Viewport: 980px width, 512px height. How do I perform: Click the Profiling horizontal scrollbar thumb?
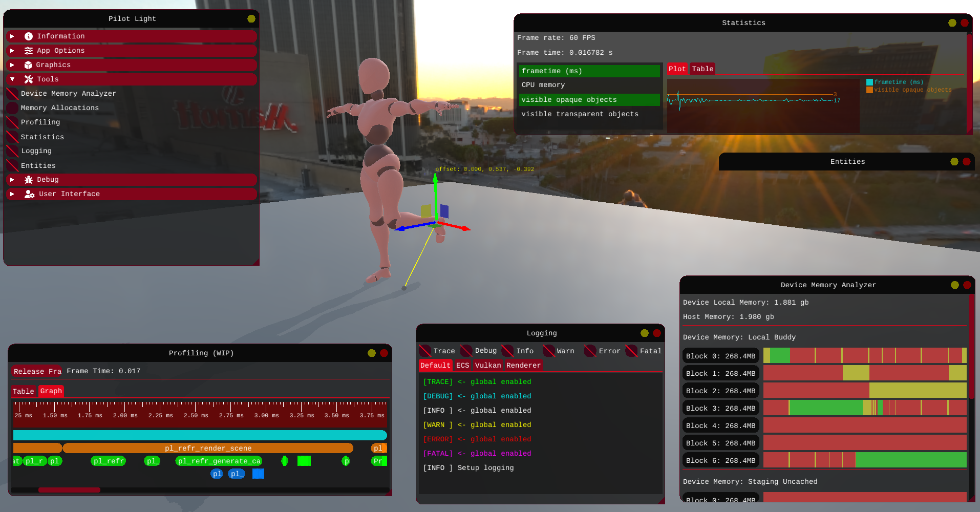point(69,490)
